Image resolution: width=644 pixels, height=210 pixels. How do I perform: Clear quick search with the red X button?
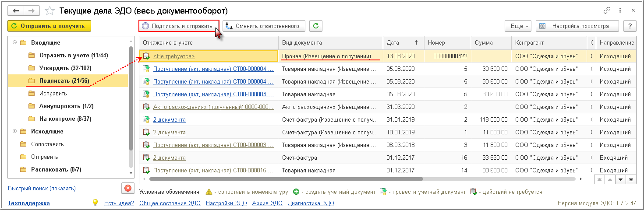click(127, 188)
